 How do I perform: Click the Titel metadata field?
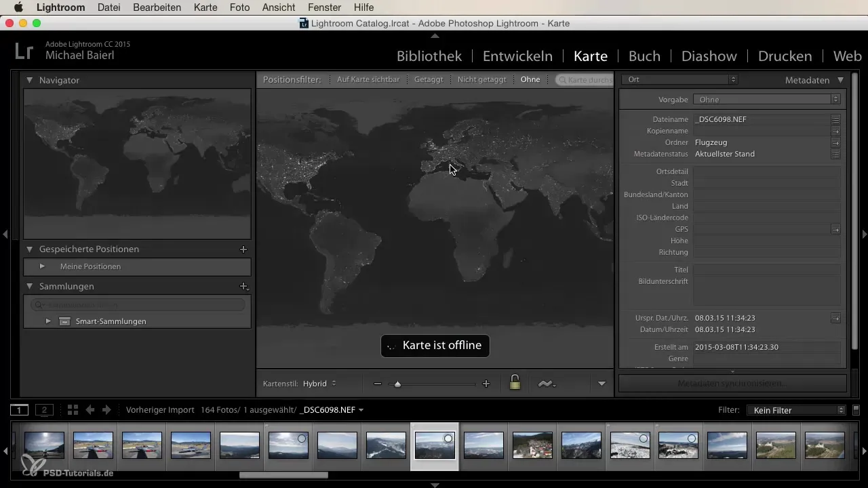tap(767, 270)
